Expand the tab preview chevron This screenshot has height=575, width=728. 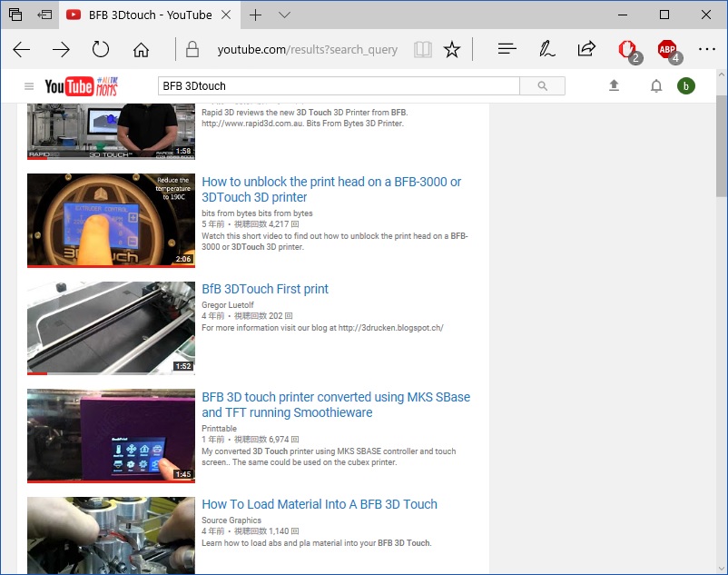(x=284, y=15)
